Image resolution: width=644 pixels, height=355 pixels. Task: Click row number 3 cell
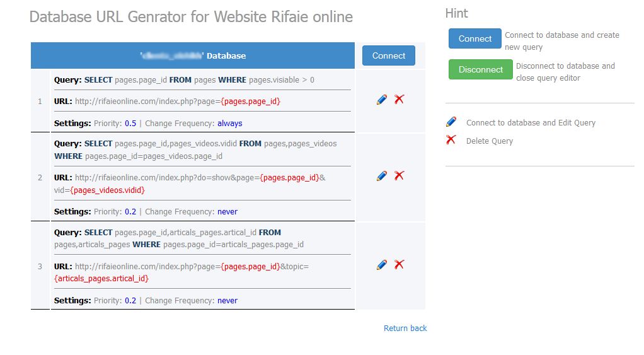pos(40,266)
